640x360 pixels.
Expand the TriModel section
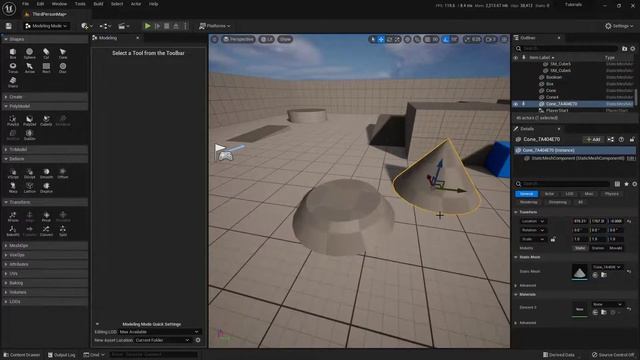pyautogui.click(x=44, y=149)
